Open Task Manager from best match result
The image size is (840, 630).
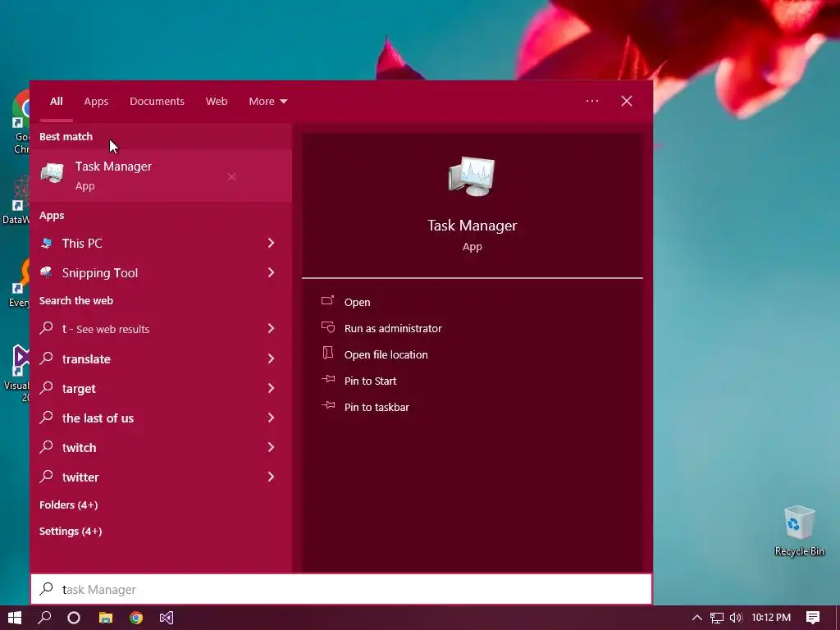[161, 176]
